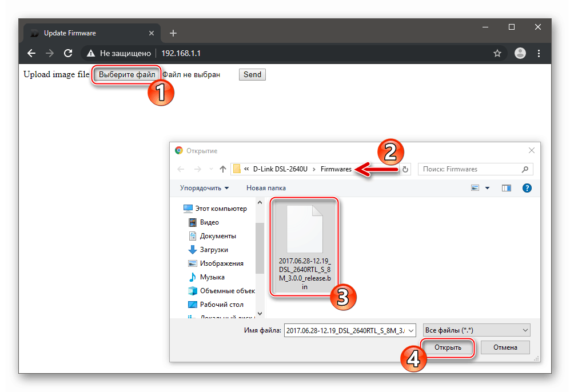This screenshot has width=570, height=392.
Task: Open the view options dropdown arrow
Action: click(488, 188)
